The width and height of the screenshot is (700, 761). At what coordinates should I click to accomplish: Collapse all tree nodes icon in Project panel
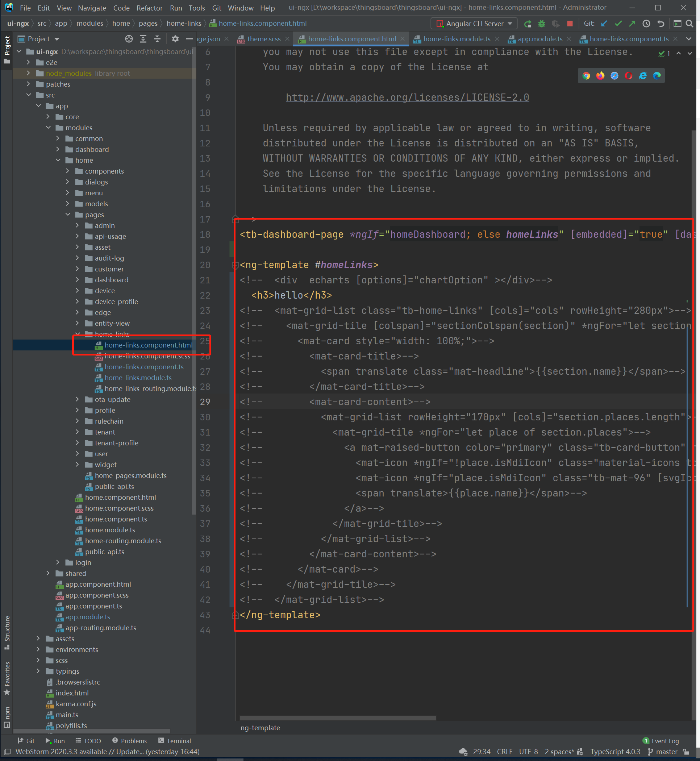point(157,39)
